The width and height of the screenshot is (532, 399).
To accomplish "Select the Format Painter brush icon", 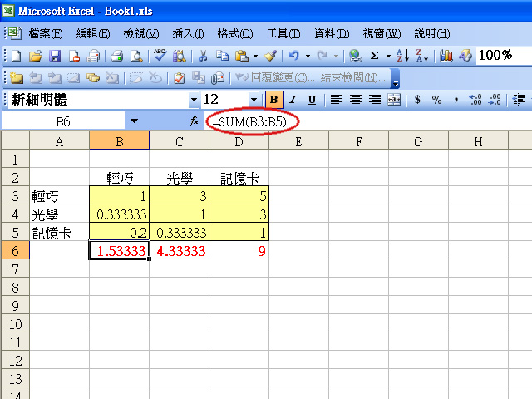I will point(270,56).
